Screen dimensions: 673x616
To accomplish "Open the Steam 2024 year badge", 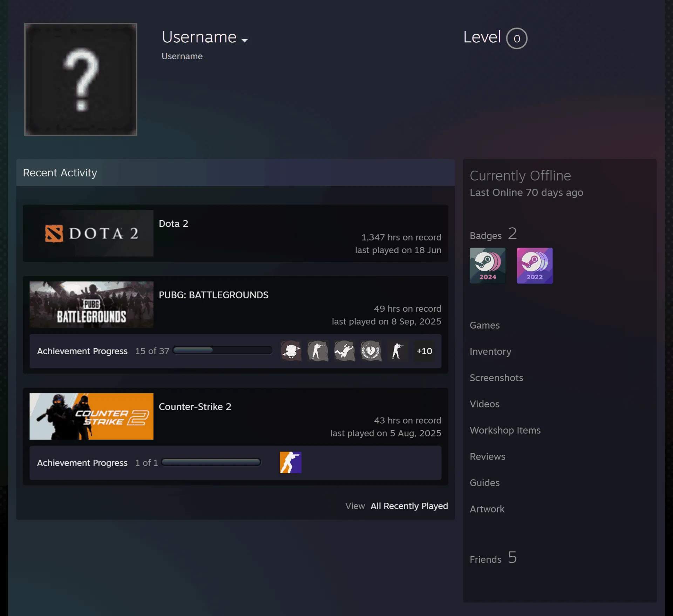I will [488, 266].
